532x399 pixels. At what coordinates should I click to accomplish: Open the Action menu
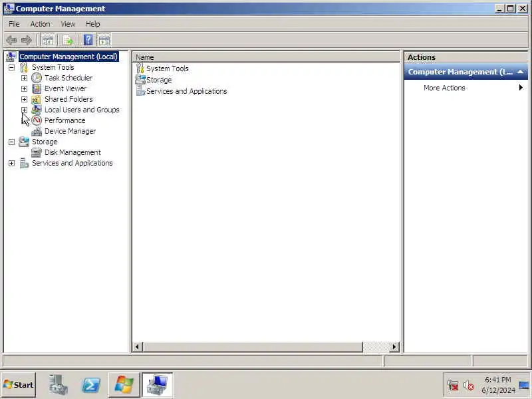click(41, 24)
